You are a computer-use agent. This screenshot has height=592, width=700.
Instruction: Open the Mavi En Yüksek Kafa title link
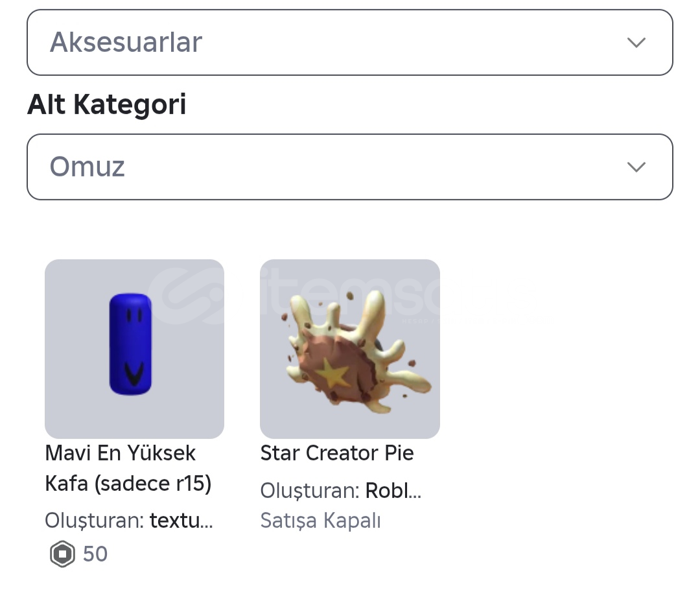point(128,468)
